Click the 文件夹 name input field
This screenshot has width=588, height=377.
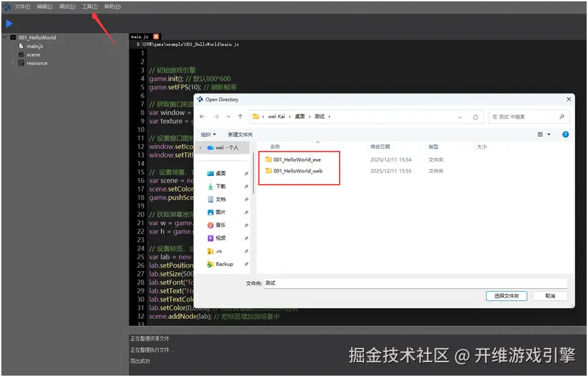415,283
